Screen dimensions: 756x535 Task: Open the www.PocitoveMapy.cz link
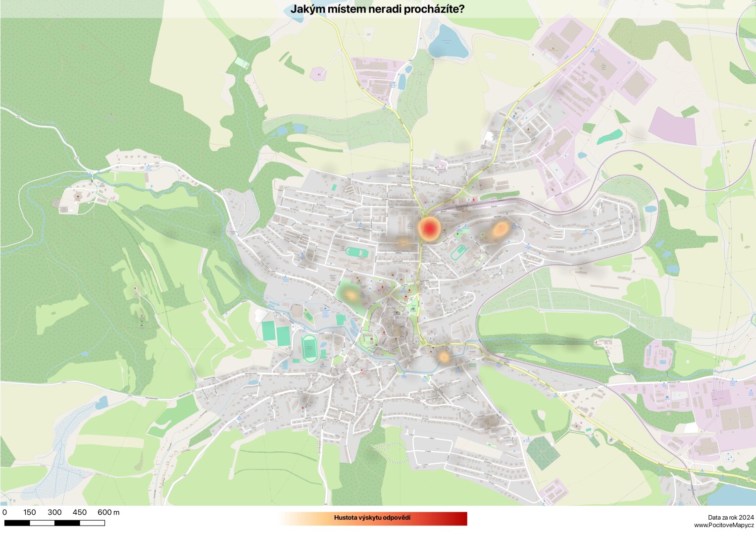tap(723, 525)
